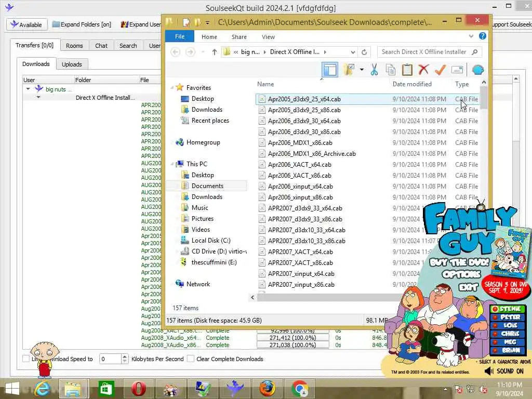Screen dimensions: 532x399
Task: Click the Refresh button beside address bar
Action: pos(364,52)
